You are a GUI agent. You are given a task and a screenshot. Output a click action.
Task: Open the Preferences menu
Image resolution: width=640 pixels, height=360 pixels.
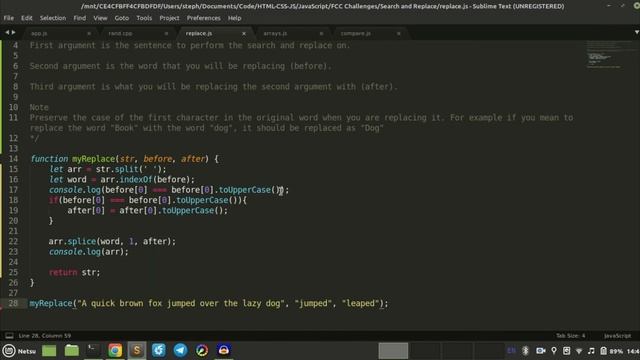pyautogui.click(x=203, y=18)
